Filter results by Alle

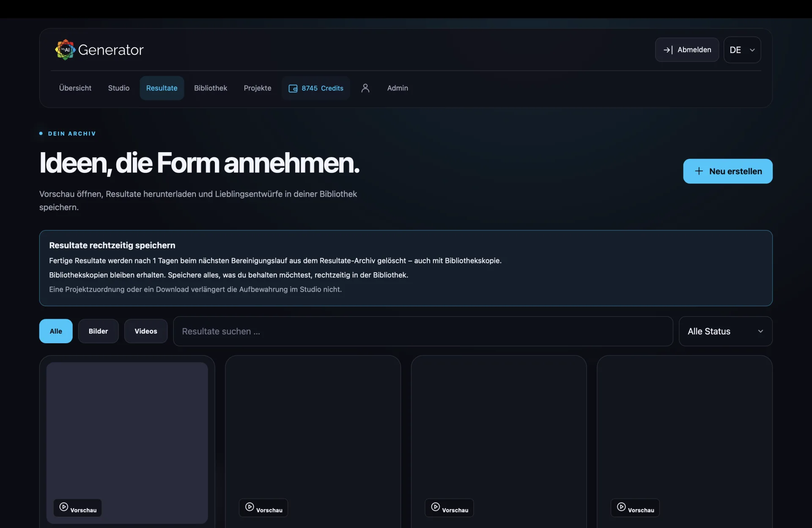[56, 331]
